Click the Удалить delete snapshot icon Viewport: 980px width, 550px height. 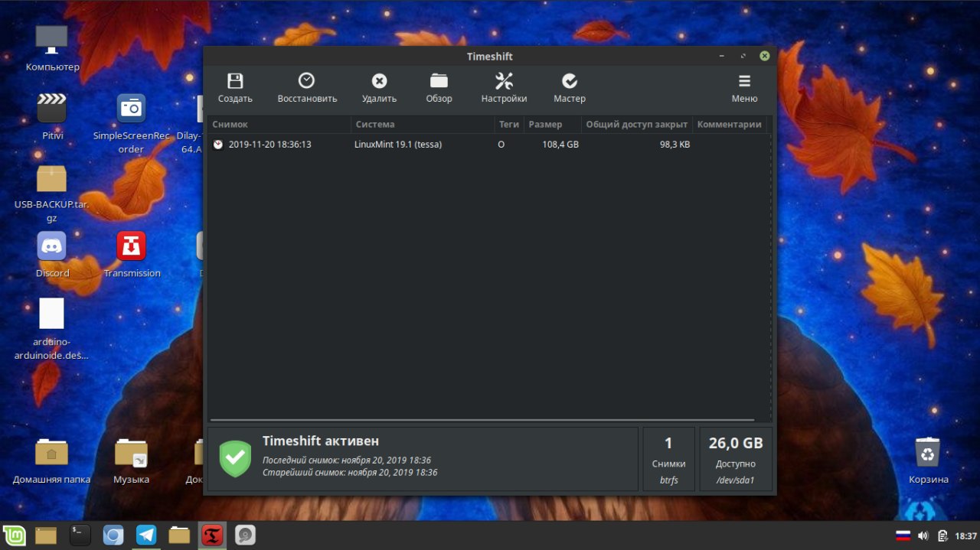click(x=379, y=81)
